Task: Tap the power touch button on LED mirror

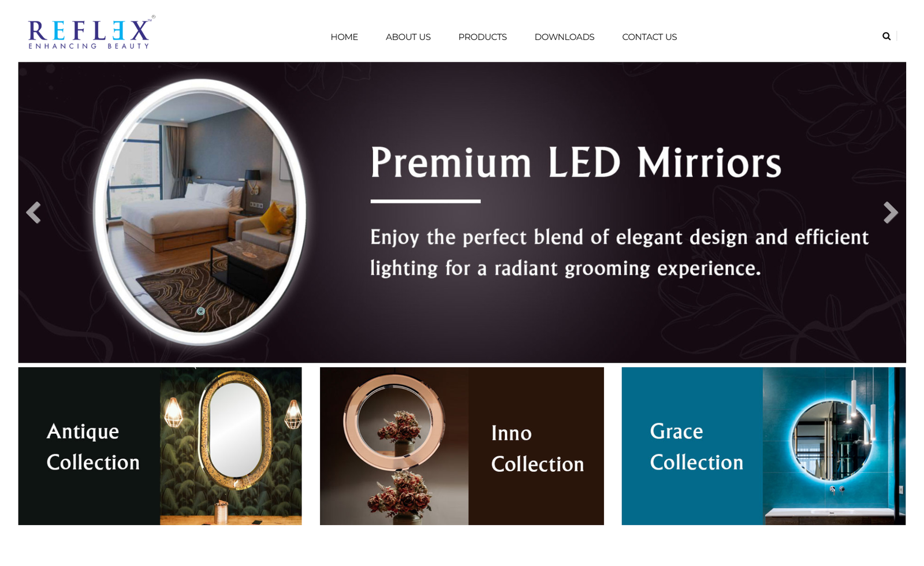Action: click(200, 311)
